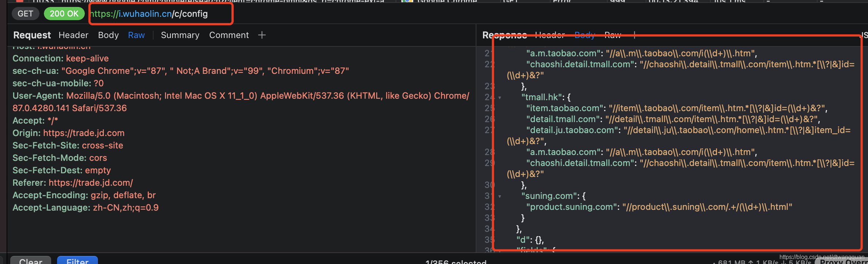Click the "a.m.taobao.com" key on line 21
868x264 pixels.
[563, 53]
